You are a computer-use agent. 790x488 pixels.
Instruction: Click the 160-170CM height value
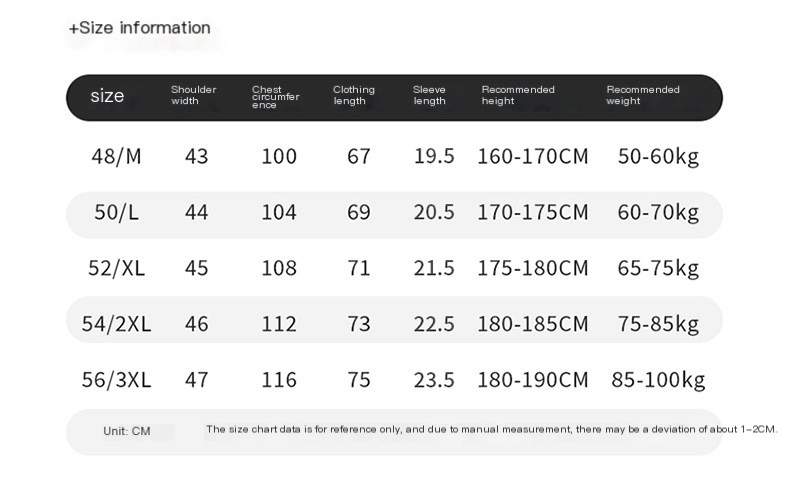tap(533, 157)
